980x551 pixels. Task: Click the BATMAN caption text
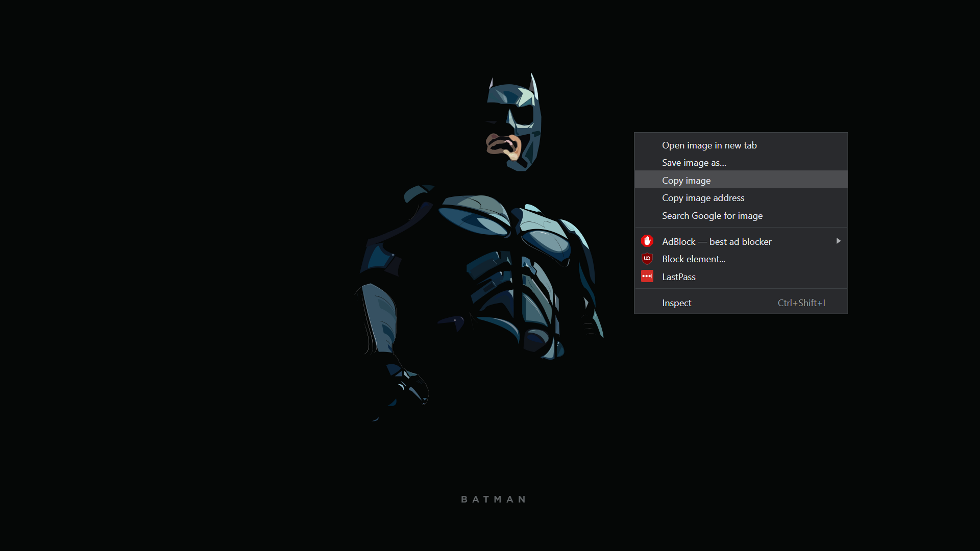[x=493, y=499]
